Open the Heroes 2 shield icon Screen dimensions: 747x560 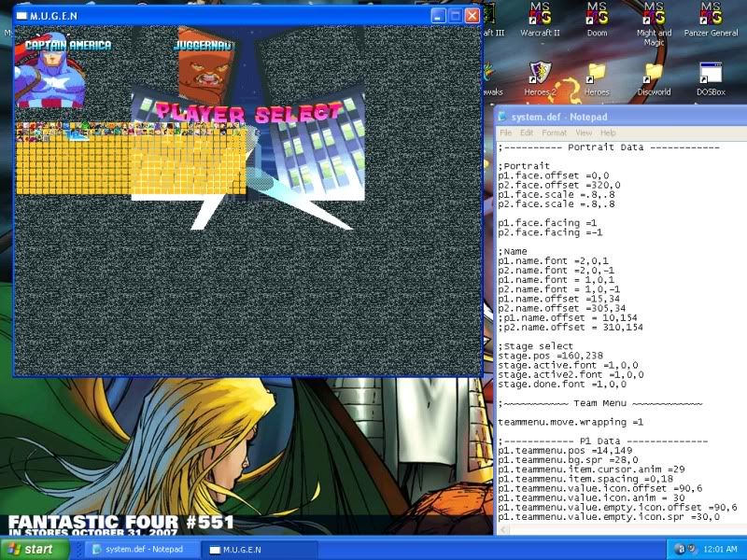539,75
